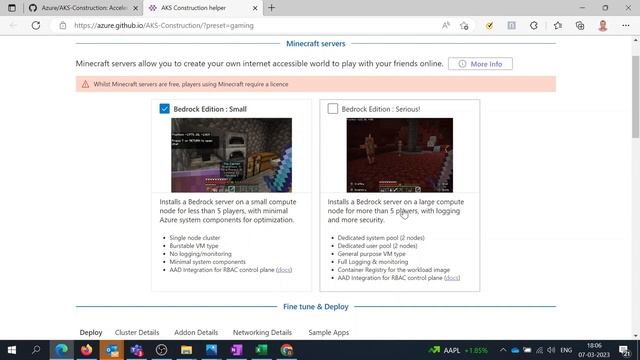Open the tab actions menu icon
Image resolution: width=640 pixels, height=360 pixels.
click(x=12, y=8)
